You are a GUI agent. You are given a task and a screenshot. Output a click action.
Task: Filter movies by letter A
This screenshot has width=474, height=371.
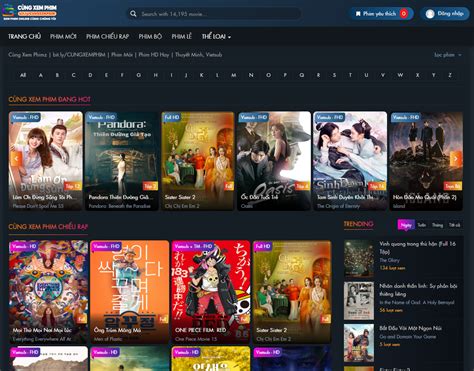(41, 75)
